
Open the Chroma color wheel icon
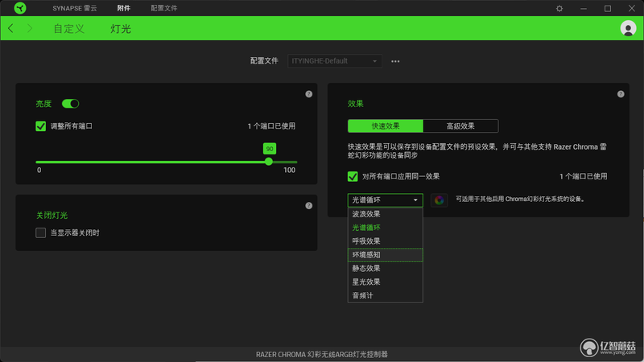[439, 200]
